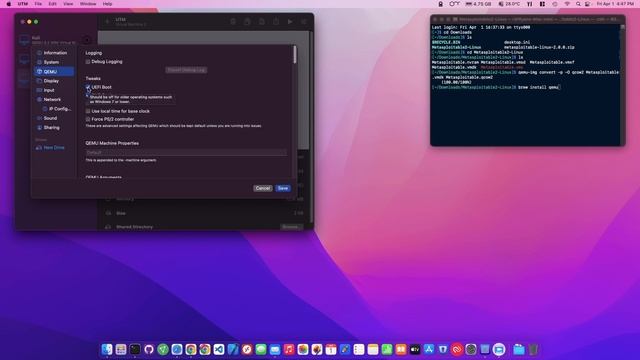Open the IP Config subsection under Network
The image size is (640, 360).
tap(57, 109)
